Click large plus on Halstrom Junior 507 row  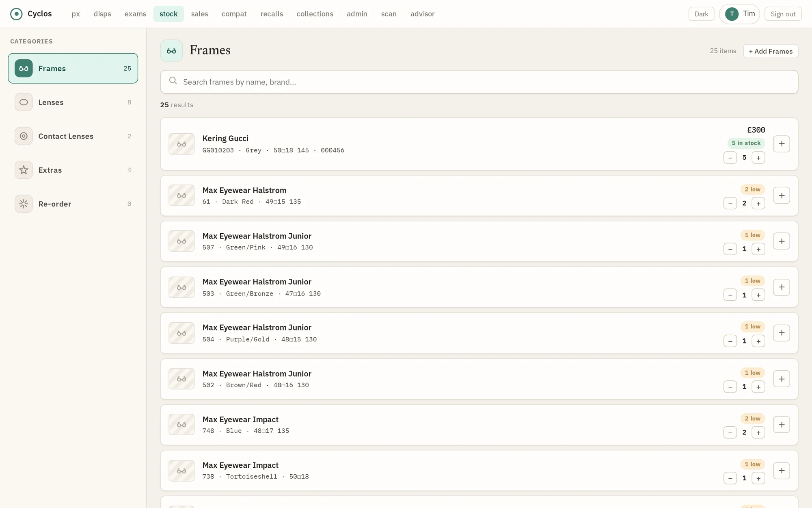tap(782, 241)
